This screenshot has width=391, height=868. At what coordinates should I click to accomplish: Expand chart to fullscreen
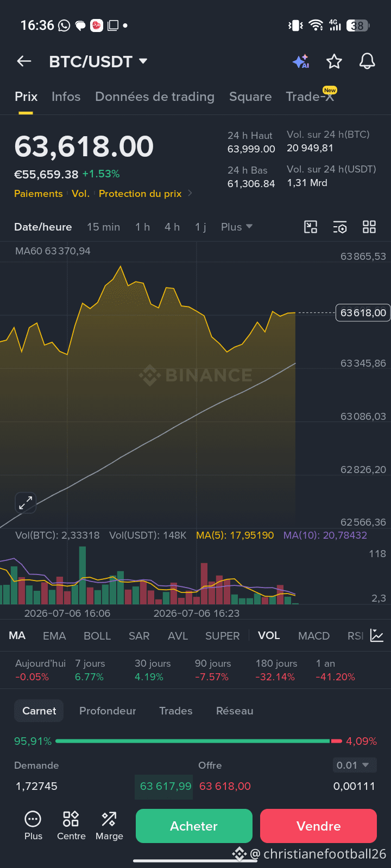26,503
